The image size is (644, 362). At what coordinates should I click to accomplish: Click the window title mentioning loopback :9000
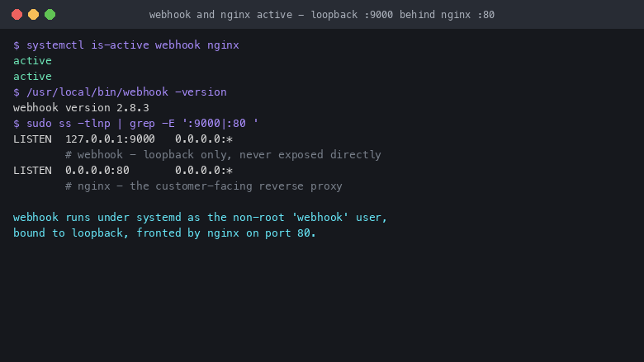322,15
